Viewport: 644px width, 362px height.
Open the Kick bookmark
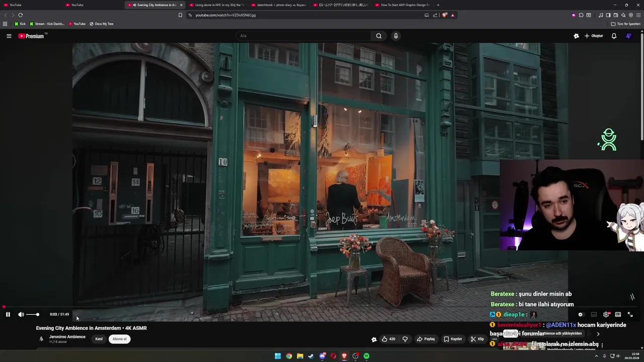pos(20,24)
